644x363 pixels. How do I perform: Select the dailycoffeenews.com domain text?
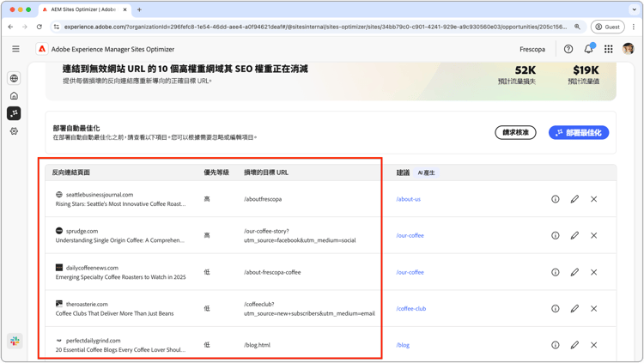pos(92,268)
